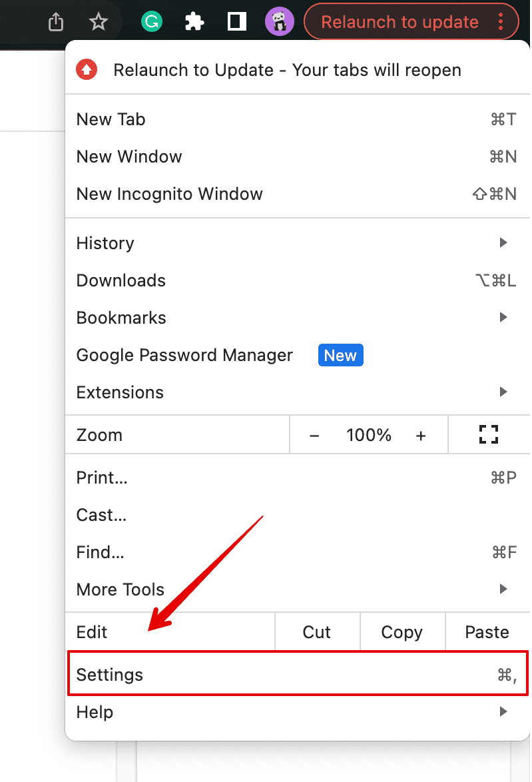This screenshot has height=782, width=532.
Task: Click the three-dot Chrome menu icon
Action: click(x=501, y=22)
